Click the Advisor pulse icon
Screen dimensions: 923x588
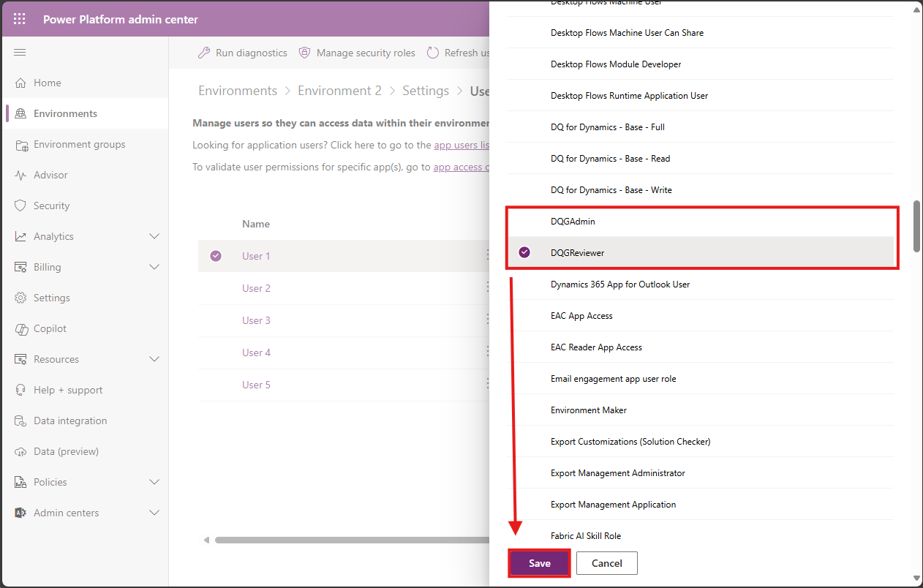[x=20, y=175]
